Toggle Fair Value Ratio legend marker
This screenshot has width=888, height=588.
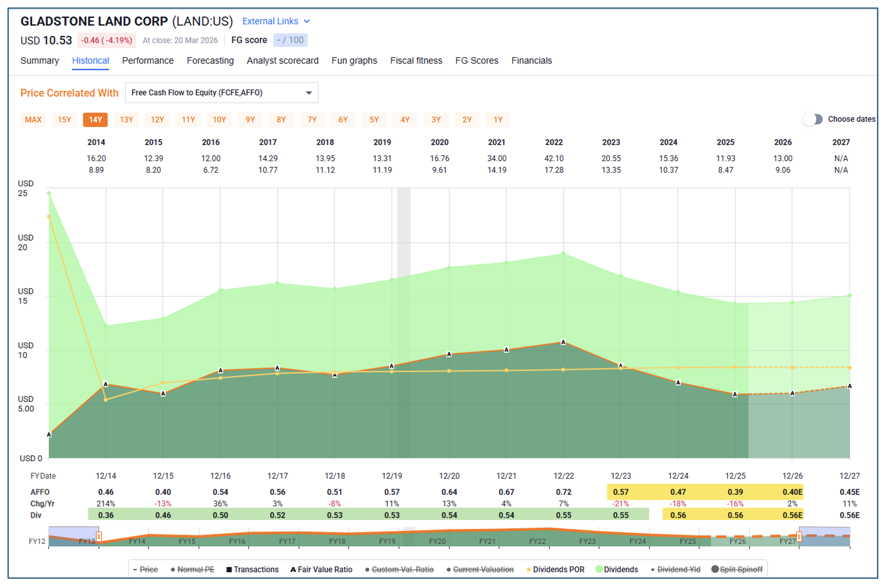tap(293, 569)
